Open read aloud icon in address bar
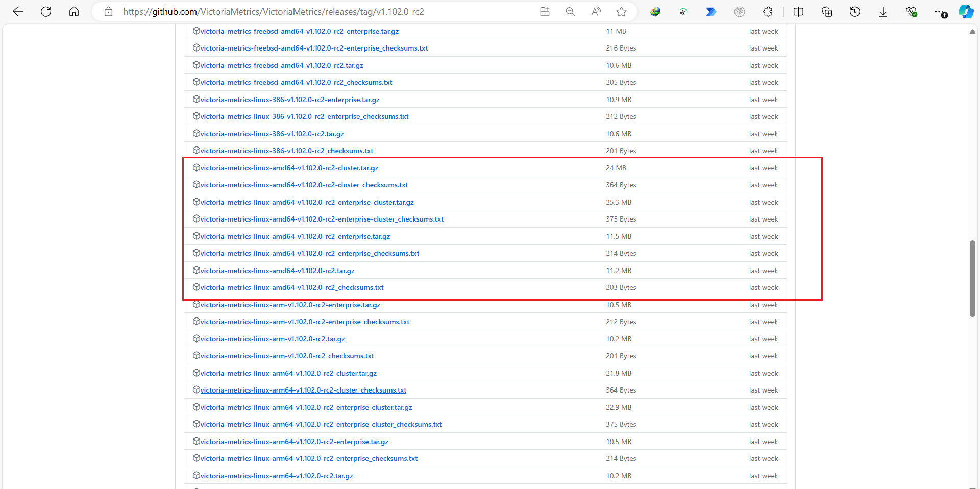This screenshot has height=489, width=980. (x=596, y=12)
